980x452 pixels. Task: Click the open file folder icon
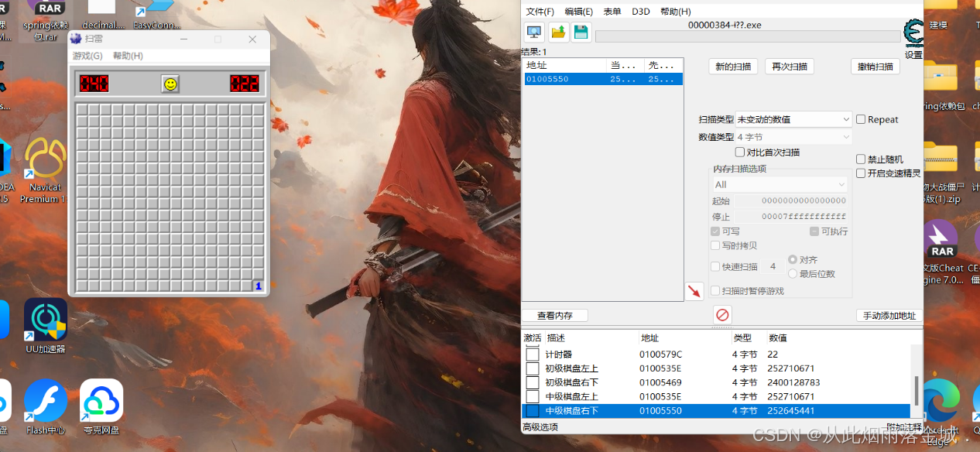tap(559, 33)
